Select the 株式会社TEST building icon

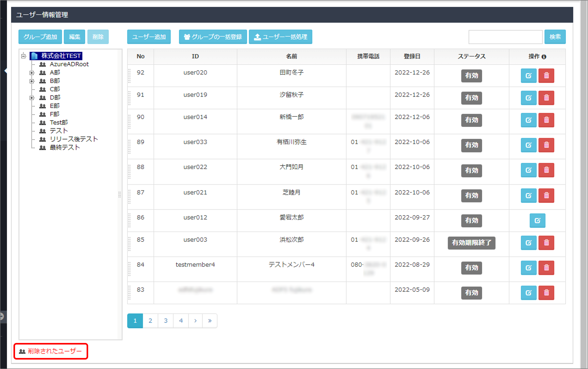click(34, 56)
